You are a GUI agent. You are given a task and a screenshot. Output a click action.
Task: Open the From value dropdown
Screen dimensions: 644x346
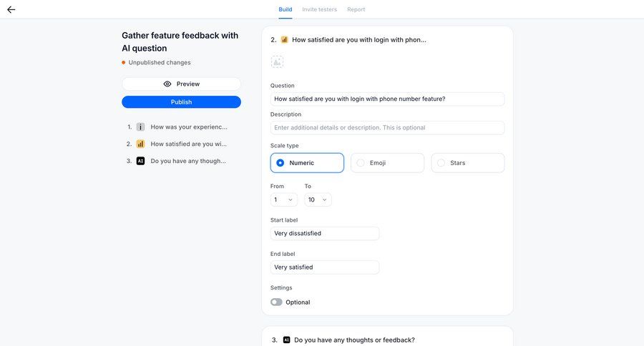click(x=283, y=200)
